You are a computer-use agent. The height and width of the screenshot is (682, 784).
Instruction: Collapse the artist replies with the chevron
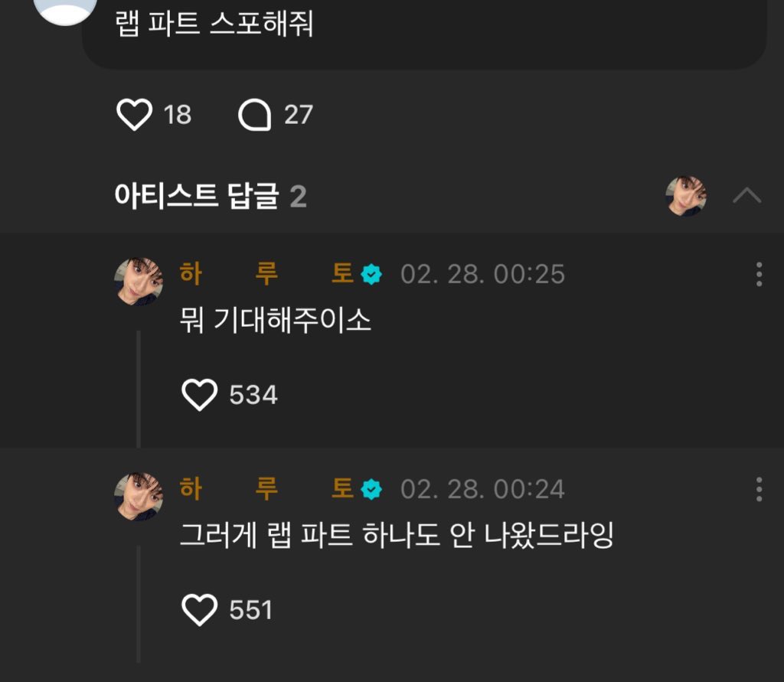(x=746, y=196)
